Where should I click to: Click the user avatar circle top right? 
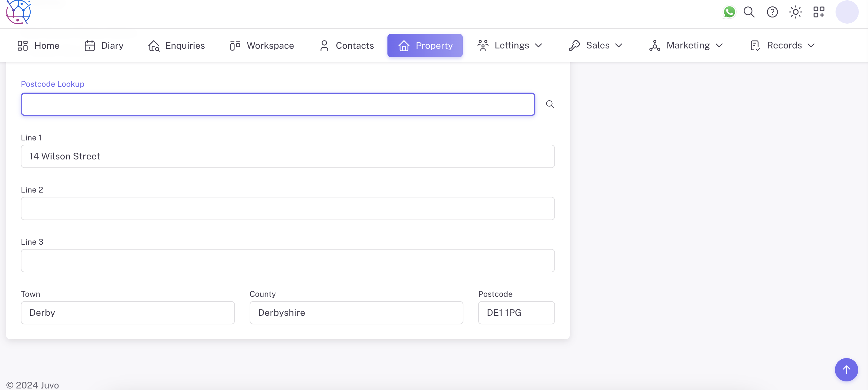pyautogui.click(x=847, y=12)
